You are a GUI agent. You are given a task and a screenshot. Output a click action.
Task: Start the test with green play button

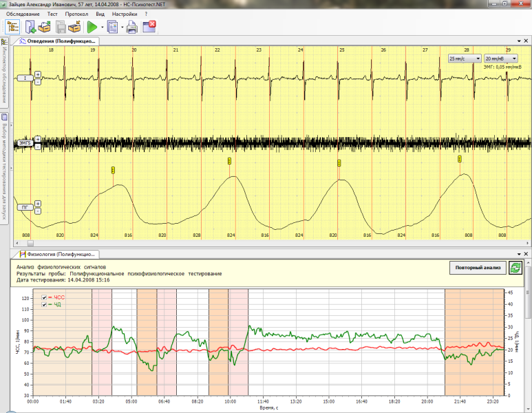[92, 28]
